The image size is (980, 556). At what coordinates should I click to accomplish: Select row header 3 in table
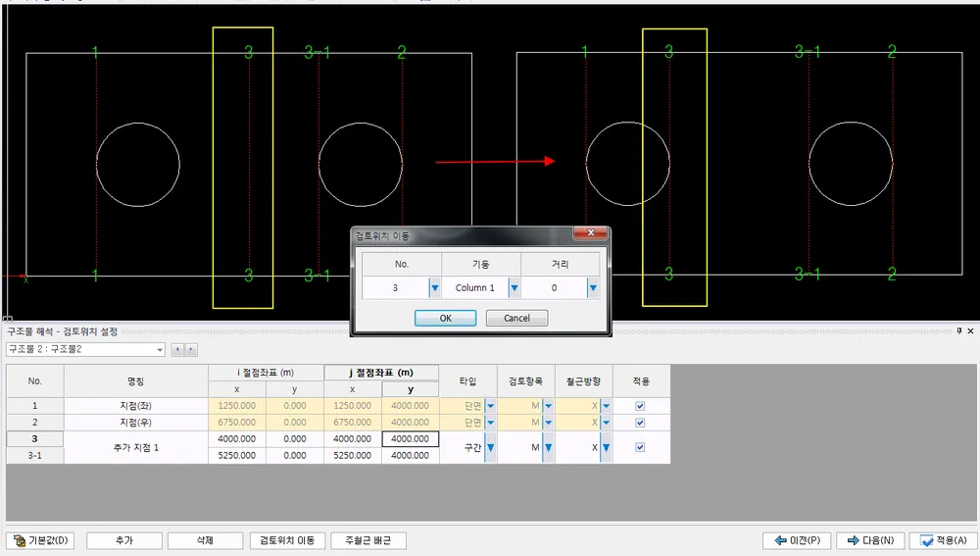point(35,439)
